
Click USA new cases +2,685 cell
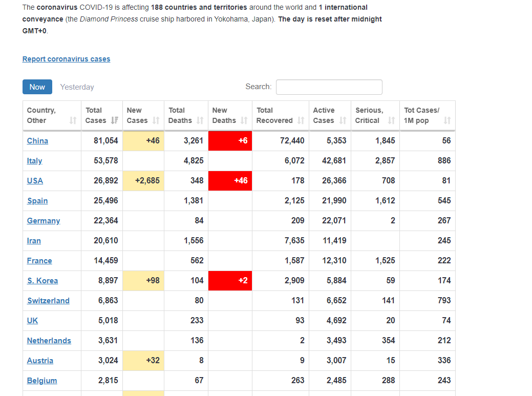(x=143, y=181)
